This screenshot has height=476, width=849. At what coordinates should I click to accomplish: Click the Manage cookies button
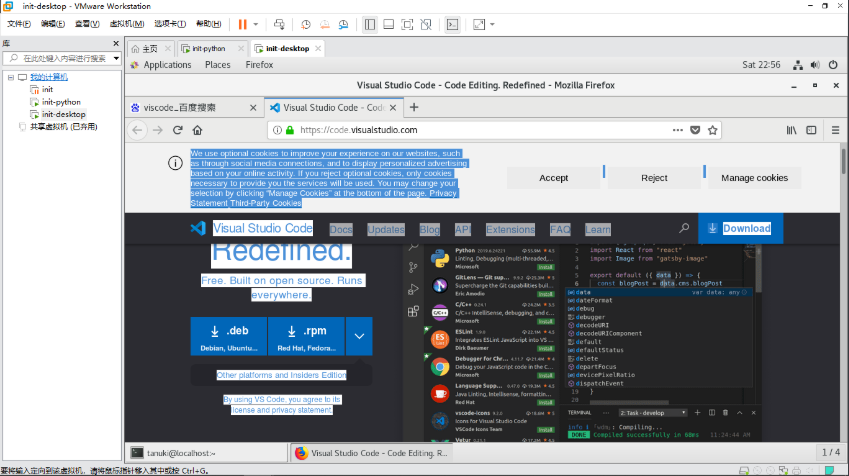[x=754, y=178]
